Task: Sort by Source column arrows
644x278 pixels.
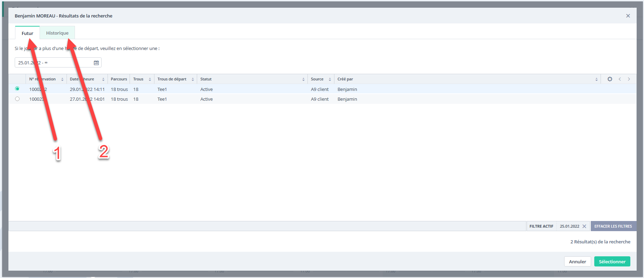Action: 330,79
